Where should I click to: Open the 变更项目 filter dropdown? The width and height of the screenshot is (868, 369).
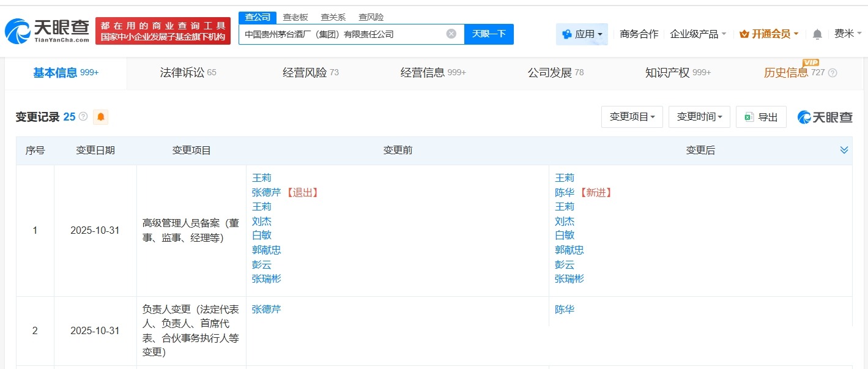tap(632, 116)
